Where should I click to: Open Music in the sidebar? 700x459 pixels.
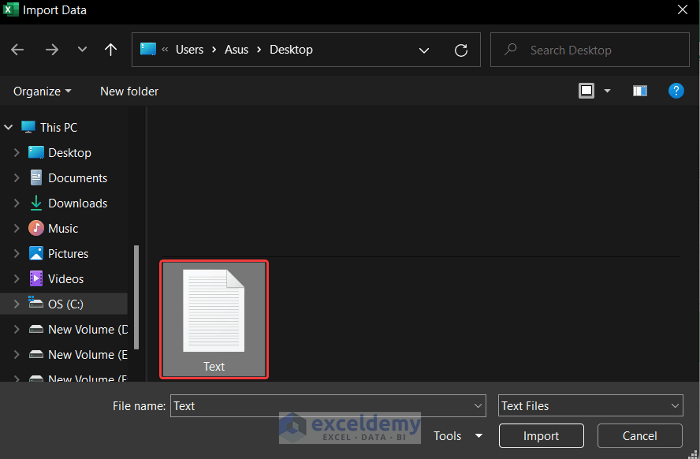click(x=63, y=229)
